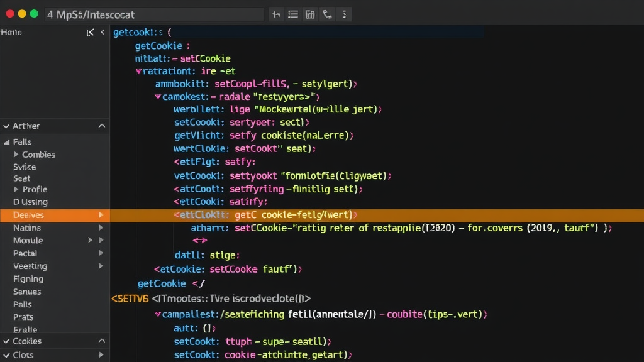Collapse the rattation code block triangle
The height and width of the screenshot is (362, 644).
(x=138, y=71)
